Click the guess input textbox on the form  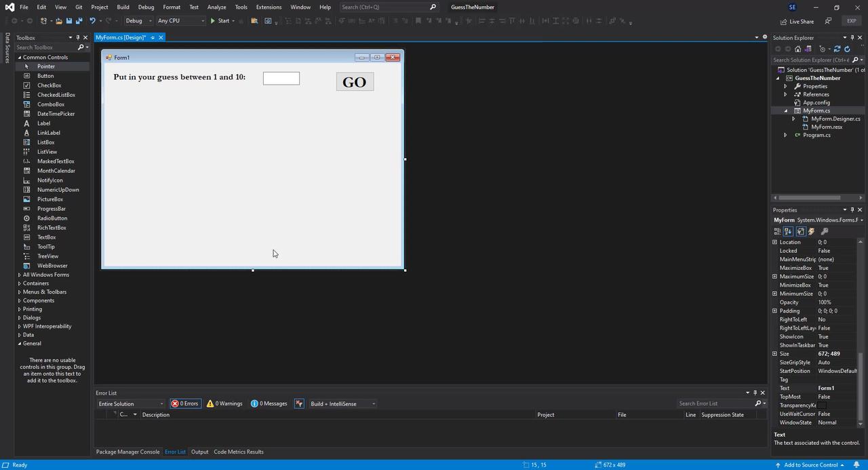pyautogui.click(x=281, y=78)
